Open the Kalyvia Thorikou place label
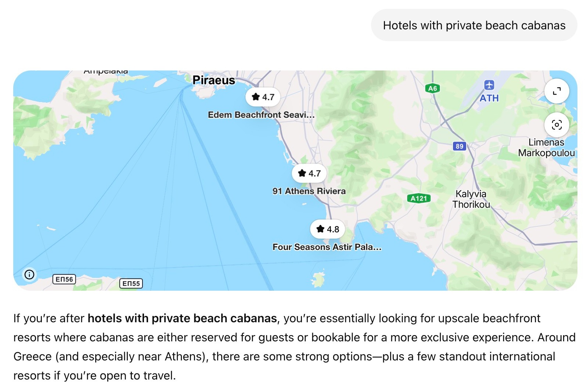 coord(471,199)
